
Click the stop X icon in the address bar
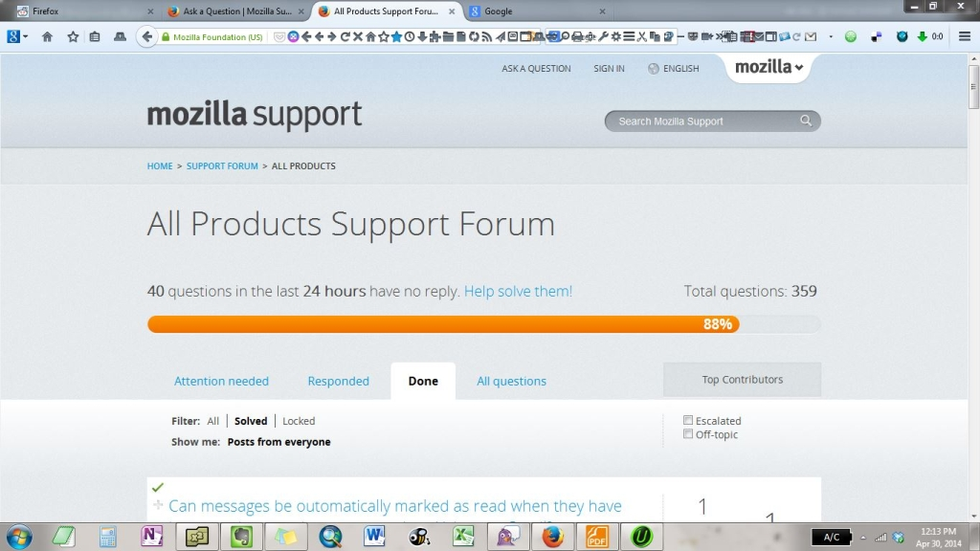coord(358,37)
